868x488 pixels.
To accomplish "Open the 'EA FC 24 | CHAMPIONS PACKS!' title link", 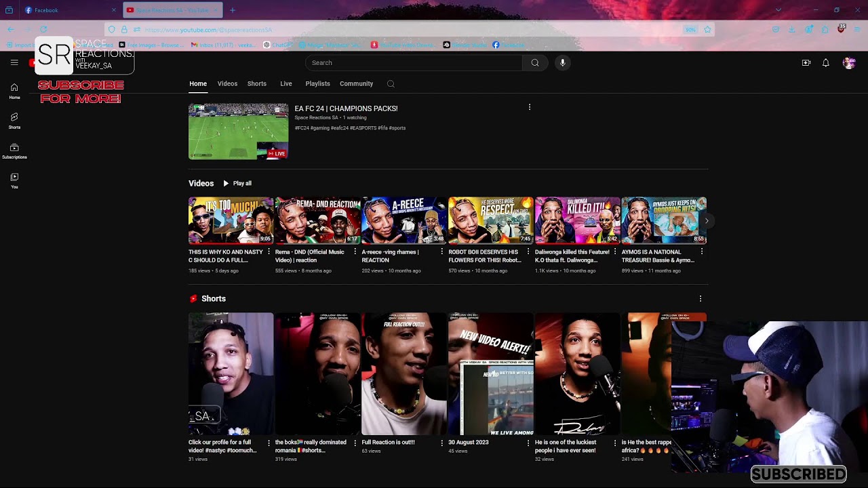I will point(346,108).
